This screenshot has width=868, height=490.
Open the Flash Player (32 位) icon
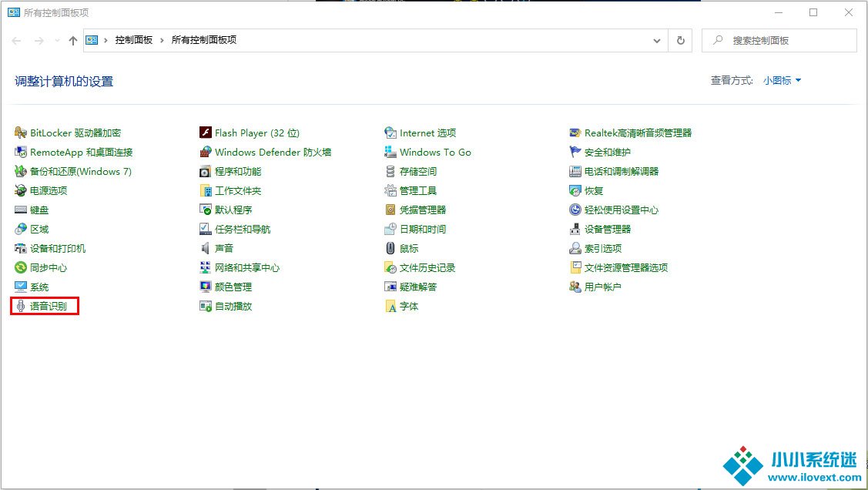[206, 133]
